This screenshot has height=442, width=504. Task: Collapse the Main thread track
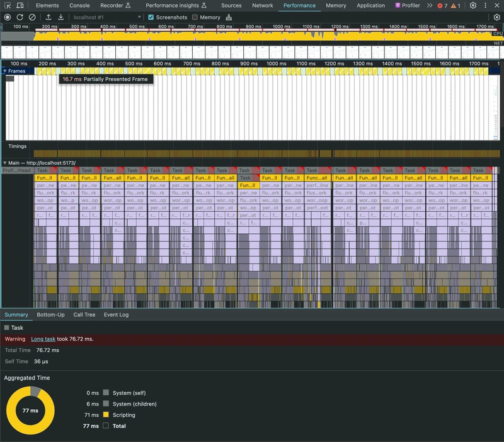(5, 163)
